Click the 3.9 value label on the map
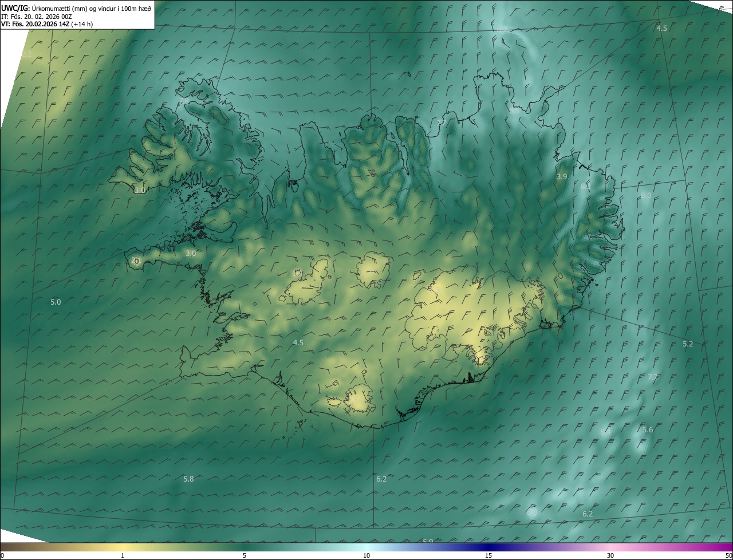The width and height of the screenshot is (733, 560). (x=562, y=177)
